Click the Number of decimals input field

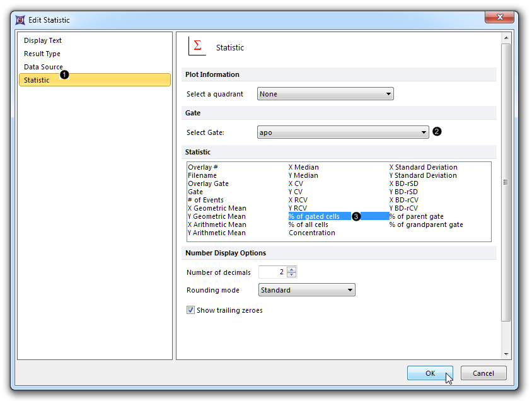click(272, 272)
